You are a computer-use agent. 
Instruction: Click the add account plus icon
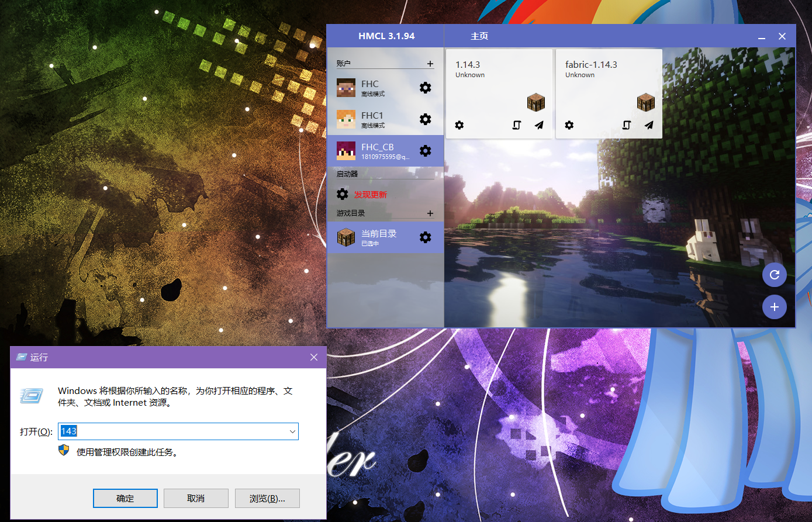[430, 64]
